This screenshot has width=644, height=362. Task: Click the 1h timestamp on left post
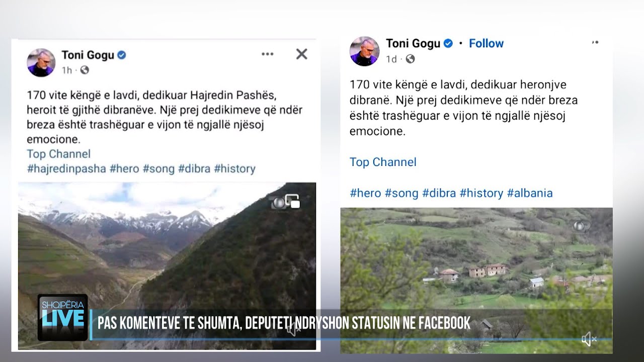coord(67,70)
